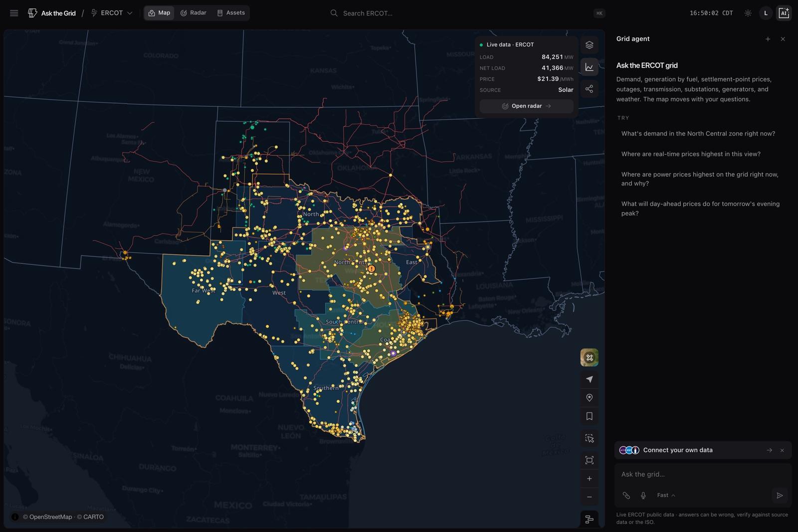The image size is (798, 532).
Task: Zoom in the map with plus
Action: [589, 479]
